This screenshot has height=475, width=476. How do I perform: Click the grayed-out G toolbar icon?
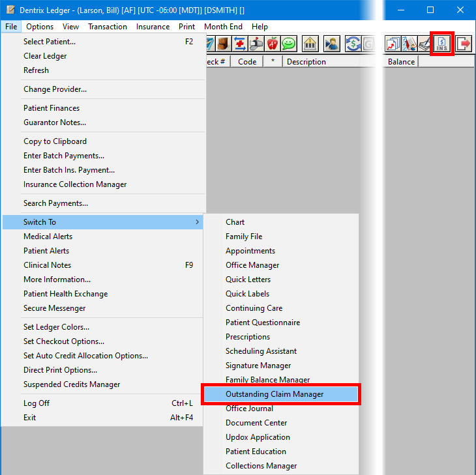click(x=368, y=44)
